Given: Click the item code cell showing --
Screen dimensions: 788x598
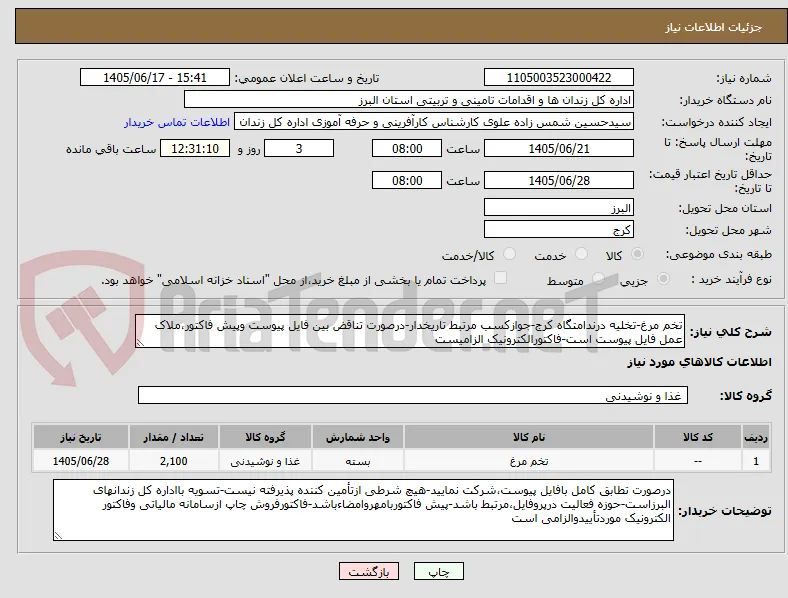Looking at the screenshot, I should tap(698, 461).
